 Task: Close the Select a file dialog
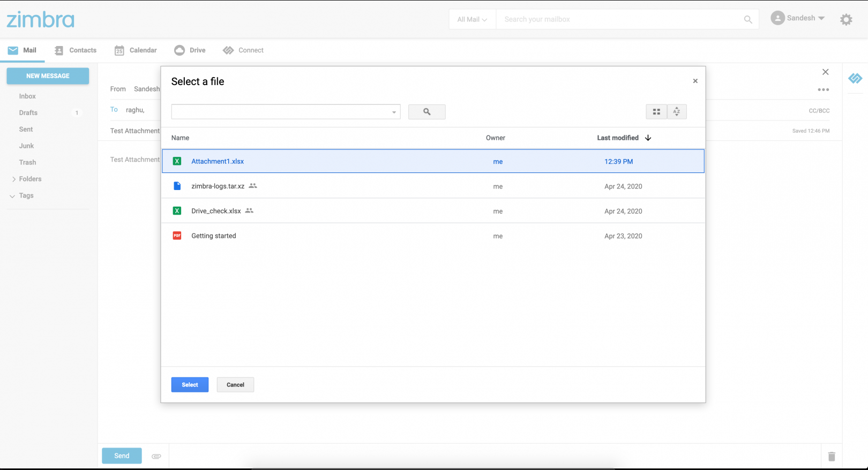click(x=695, y=81)
